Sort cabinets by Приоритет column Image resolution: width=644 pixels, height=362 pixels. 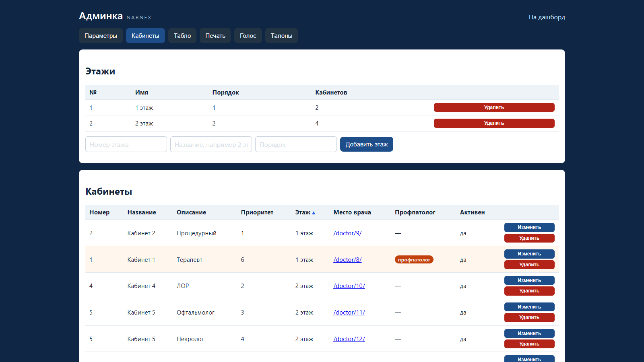click(257, 212)
